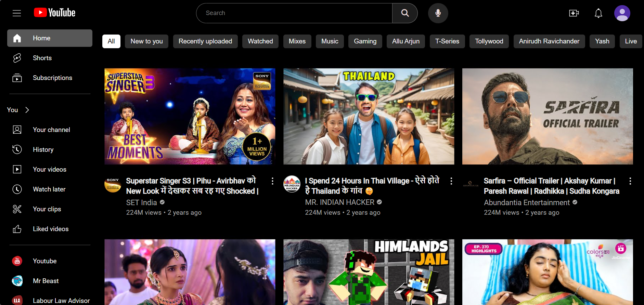Expand the You section chevron
Screen dimensions: 644x305
click(27, 110)
